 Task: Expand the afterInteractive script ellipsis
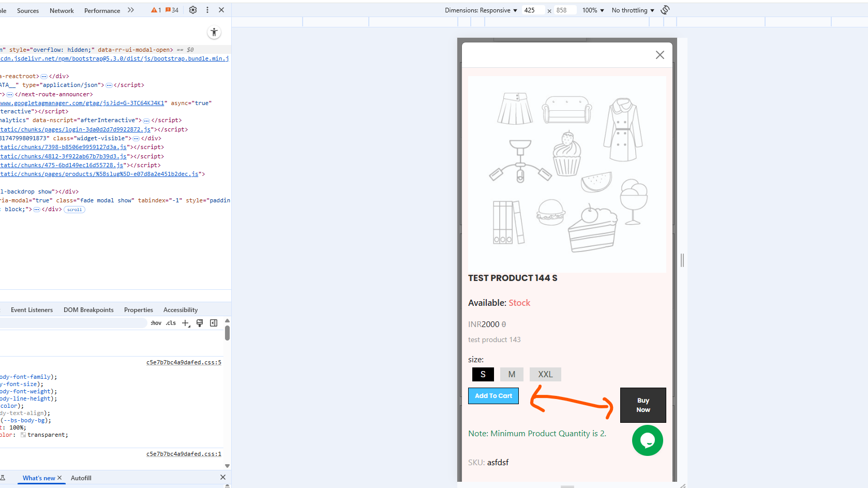click(x=146, y=121)
